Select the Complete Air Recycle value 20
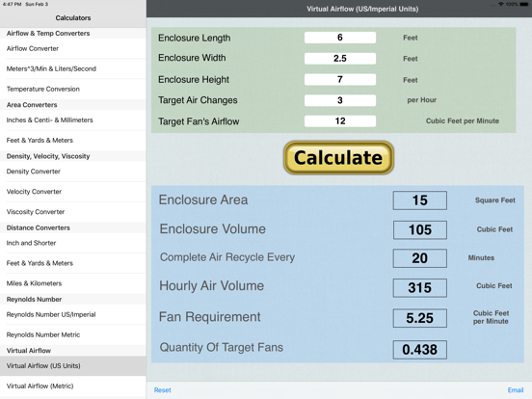This screenshot has height=399, width=532. click(x=420, y=258)
